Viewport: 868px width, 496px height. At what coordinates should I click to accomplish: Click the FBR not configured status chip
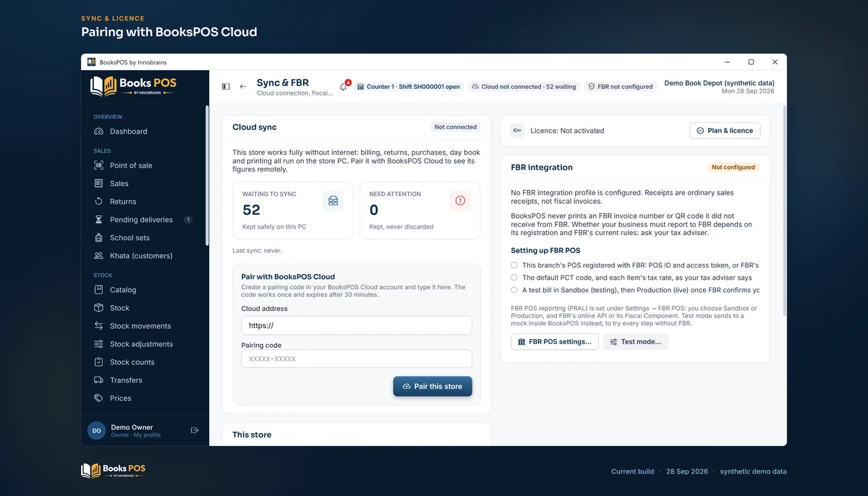pyautogui.click(x=621, y=87)
